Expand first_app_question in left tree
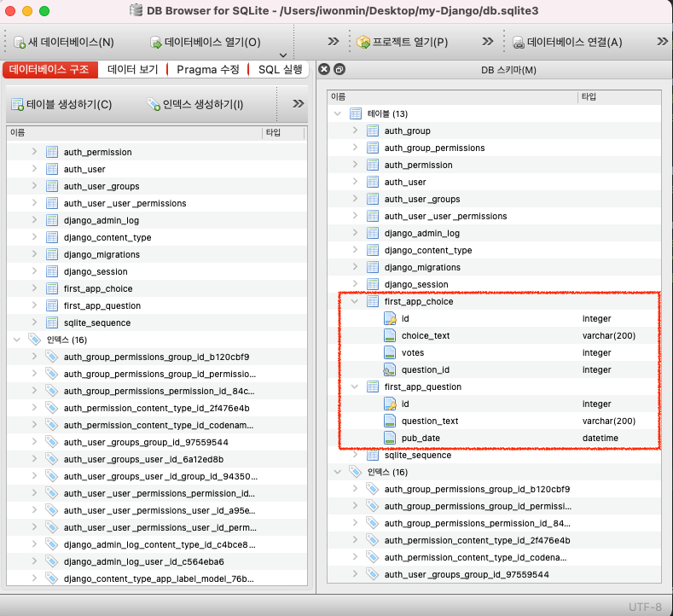The width and height of the screenshot is (673, 616). coord(34,305)
